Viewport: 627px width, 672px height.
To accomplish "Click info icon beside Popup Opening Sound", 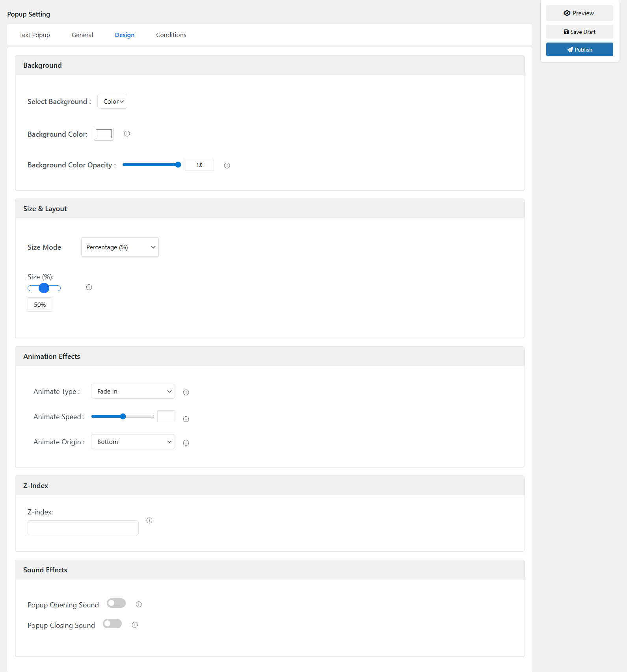I will [139, 604].
